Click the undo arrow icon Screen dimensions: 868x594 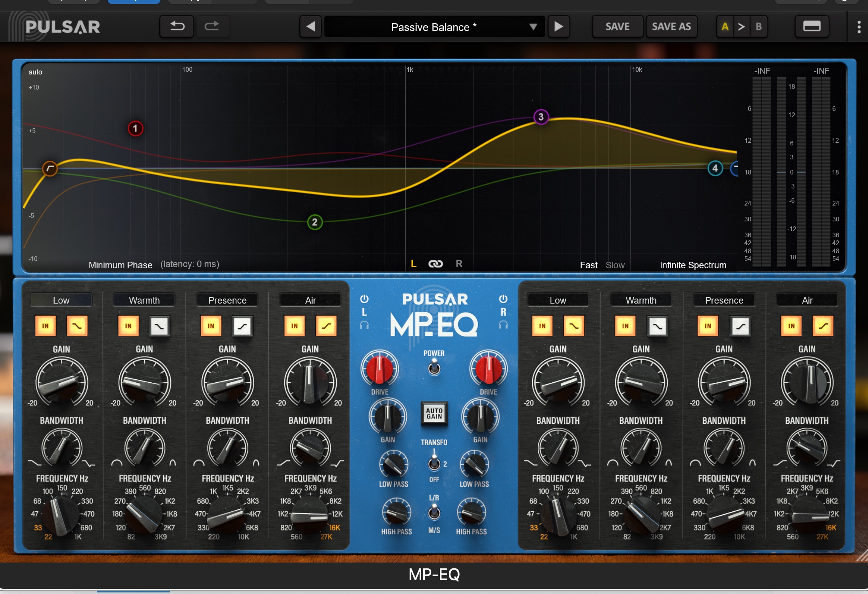pos(177,26)
